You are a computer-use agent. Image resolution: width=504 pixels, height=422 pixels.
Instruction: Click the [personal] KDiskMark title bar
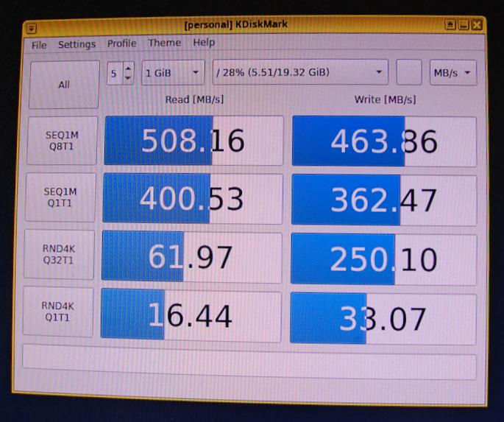(236, 24)
